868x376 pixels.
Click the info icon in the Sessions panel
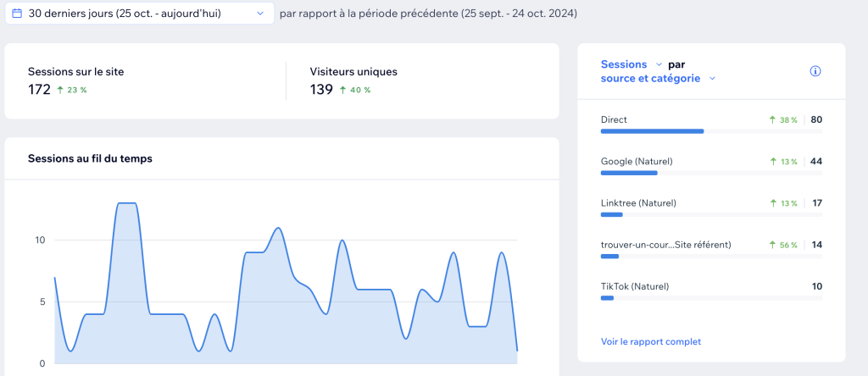(815, 71)
